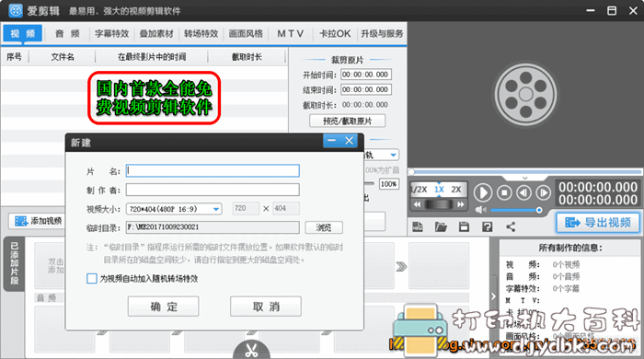This screenshot has height=359, width=644.
Task: Click the 确定 button in dialog
Action: pyautogui.click(x=164, y=307)
